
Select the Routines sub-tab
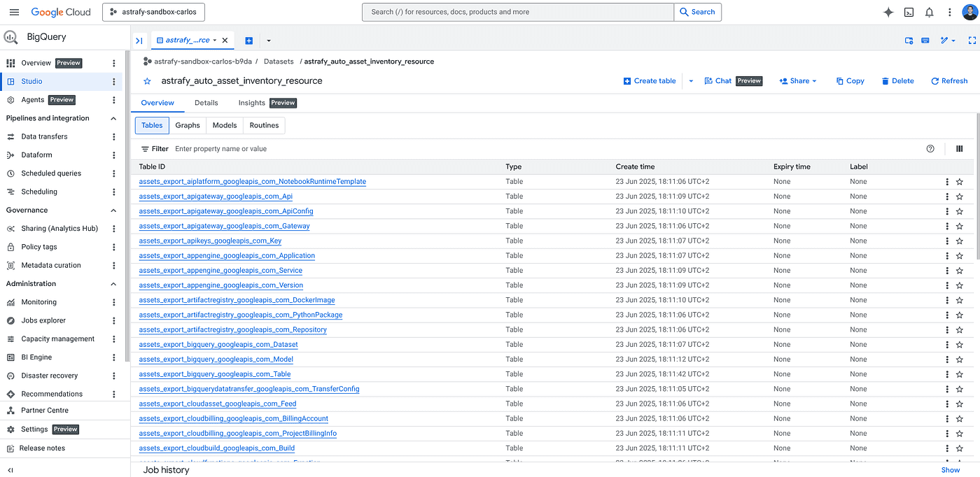tap(264, 125)
